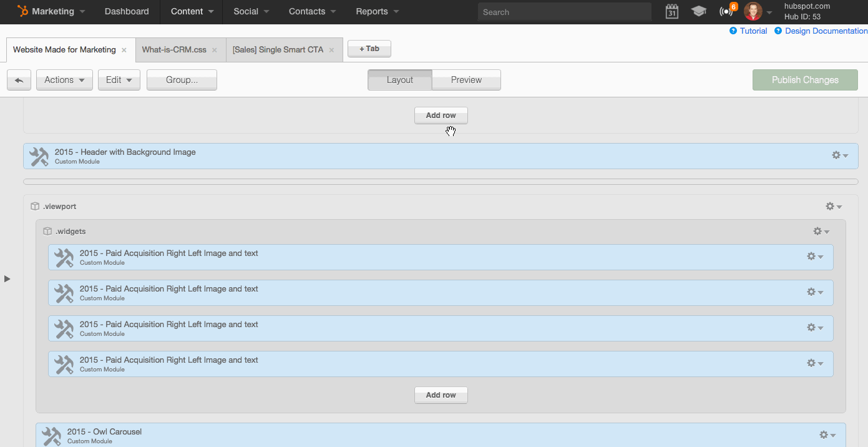Click the wrench icon on the Owl Carousel module
This screenshot has height=447, width=868.
point(51,435)
